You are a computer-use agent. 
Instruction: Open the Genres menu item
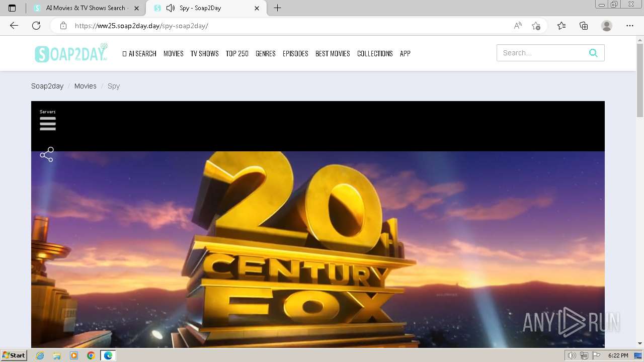tap(266, 53)
